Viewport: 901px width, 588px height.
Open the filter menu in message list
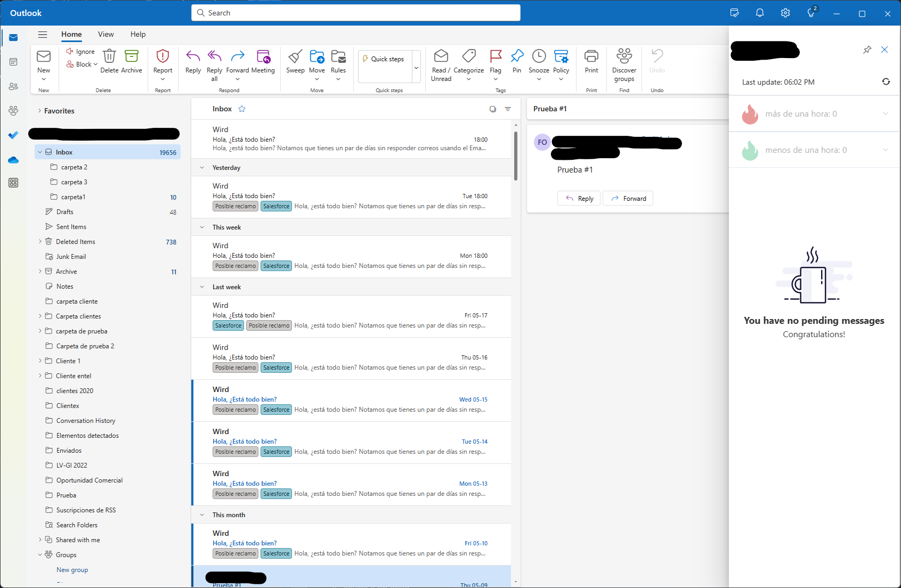508,109
